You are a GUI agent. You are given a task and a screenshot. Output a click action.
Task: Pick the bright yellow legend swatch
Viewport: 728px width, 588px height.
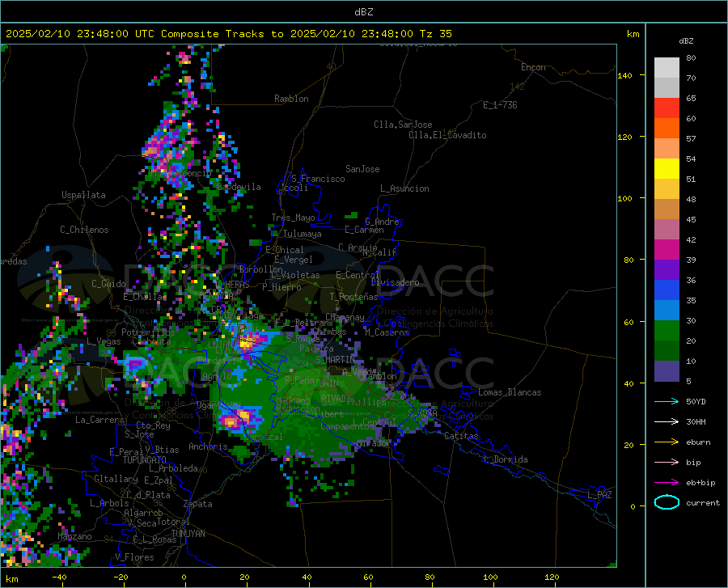[667, 168]
